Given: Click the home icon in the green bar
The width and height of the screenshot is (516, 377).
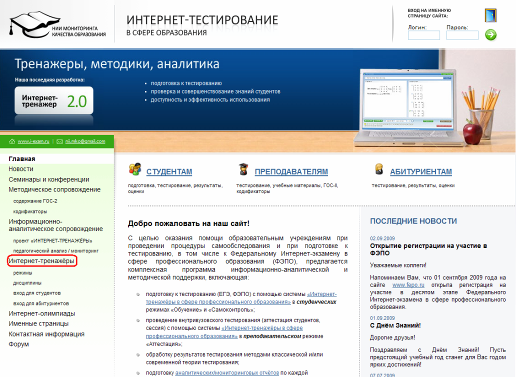Looking at the screenshot, I should 12,141.
